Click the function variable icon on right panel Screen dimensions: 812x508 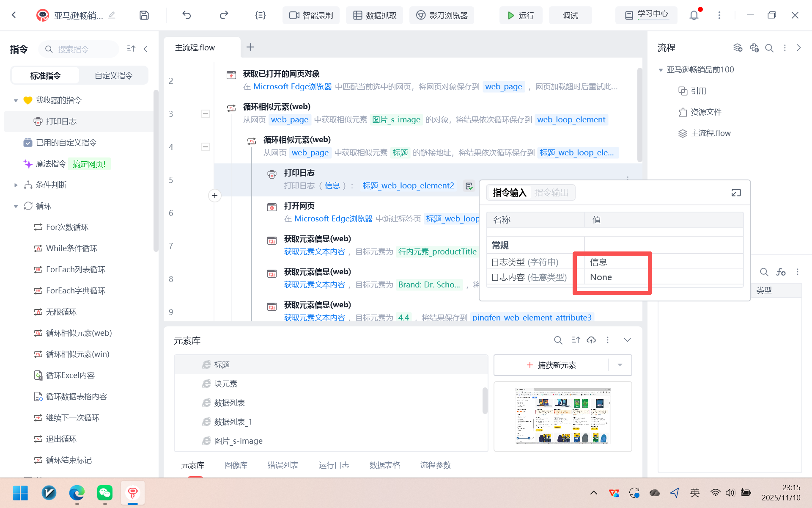coord(781,272)
